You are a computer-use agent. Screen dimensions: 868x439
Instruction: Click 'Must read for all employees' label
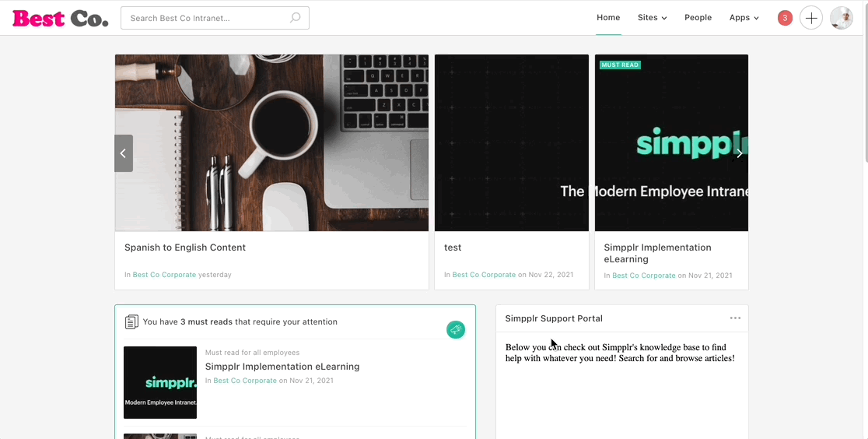coord(253,353)
